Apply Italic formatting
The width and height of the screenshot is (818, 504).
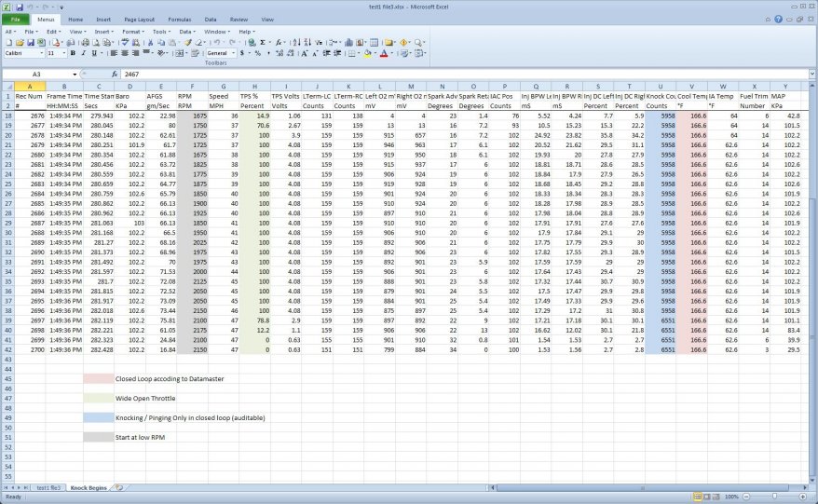click(84, 53)
